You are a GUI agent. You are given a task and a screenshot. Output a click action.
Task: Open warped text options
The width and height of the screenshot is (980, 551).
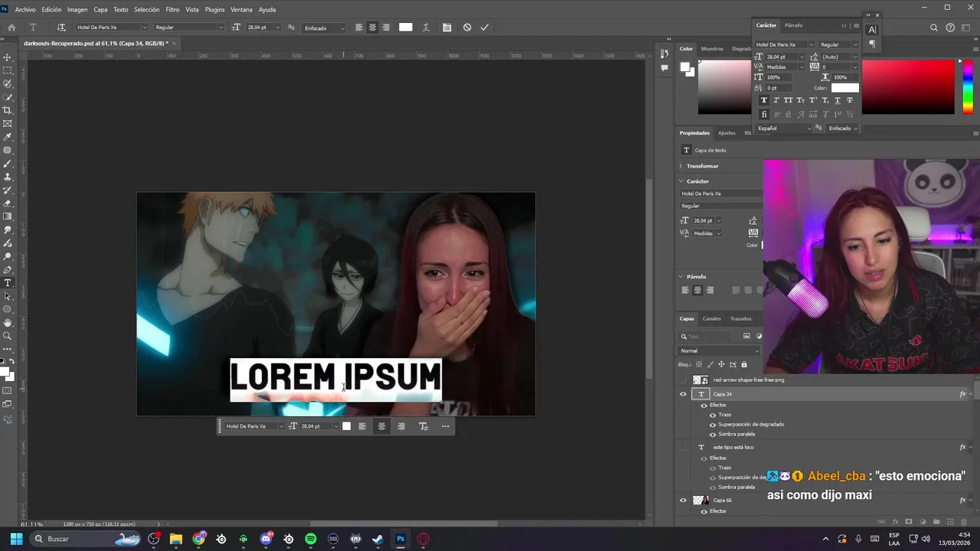click(426, 28)
